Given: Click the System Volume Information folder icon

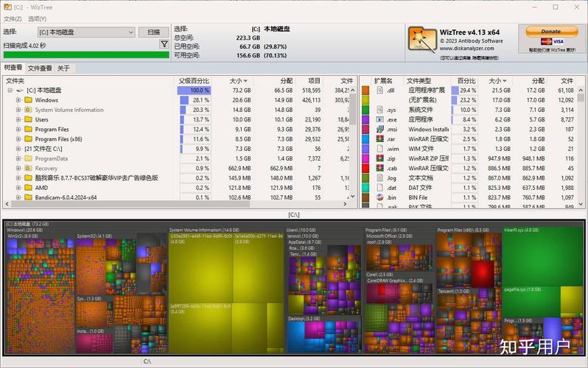Looking at the screenshot, I should point(28,110).
